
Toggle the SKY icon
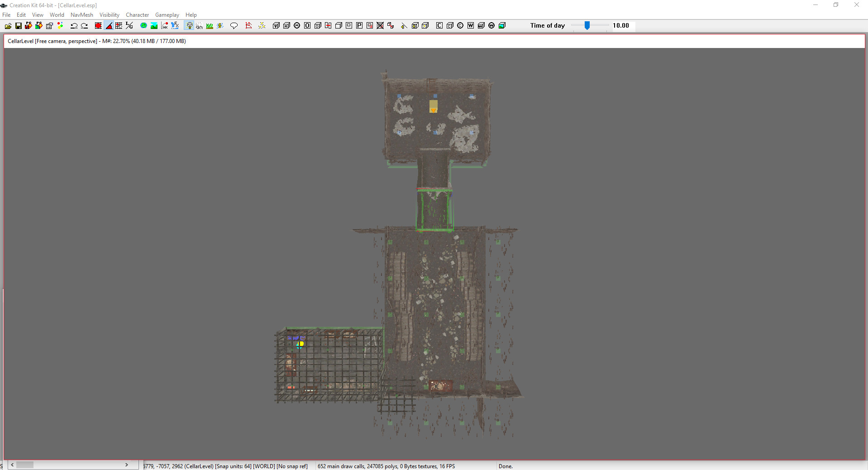click(199, 26)
